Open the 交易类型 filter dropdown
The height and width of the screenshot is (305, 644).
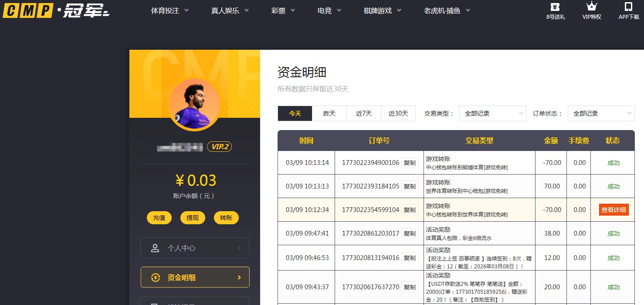492,113
